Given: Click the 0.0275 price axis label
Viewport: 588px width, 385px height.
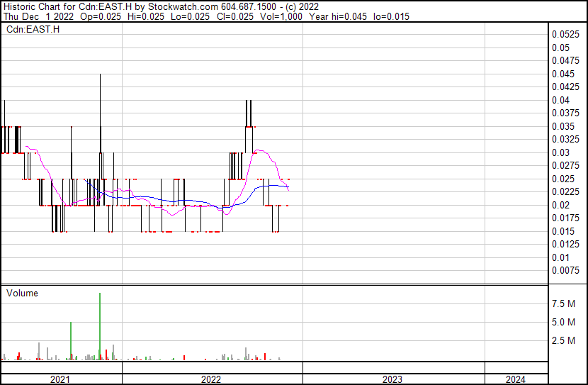Looking at the screenshot, I should (565, 166).
